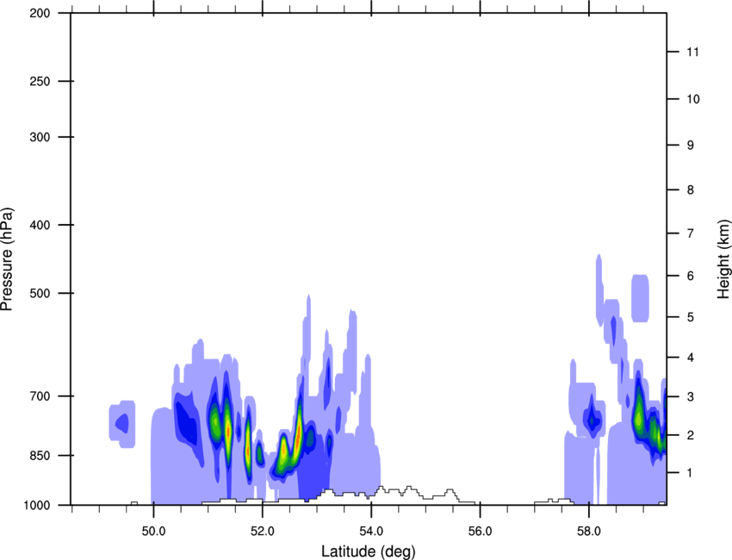The height and width of the screenshot is (560, 732).
Task: Select the 500 pressure tick label
Action: [40, 293]
